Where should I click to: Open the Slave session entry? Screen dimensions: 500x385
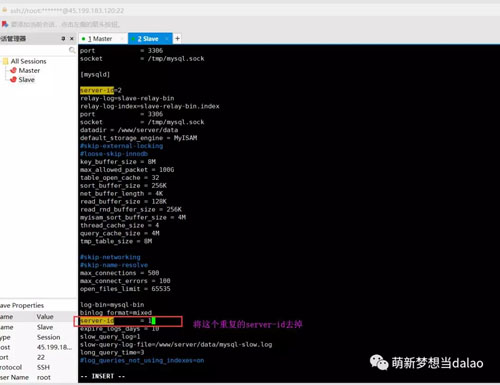(27, 80)
